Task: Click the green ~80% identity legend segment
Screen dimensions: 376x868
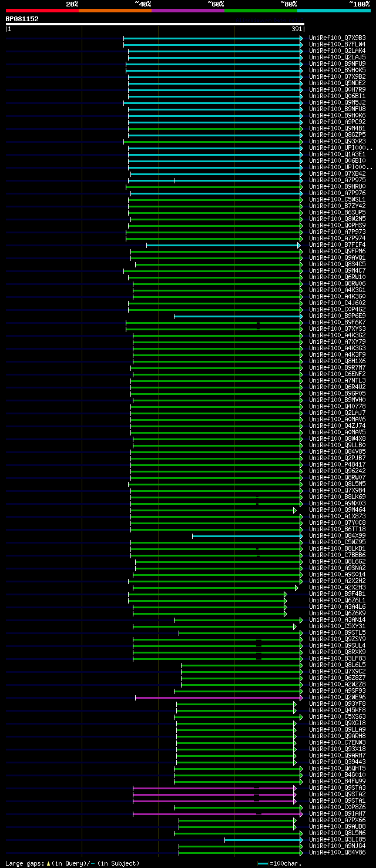Action: 261,11
